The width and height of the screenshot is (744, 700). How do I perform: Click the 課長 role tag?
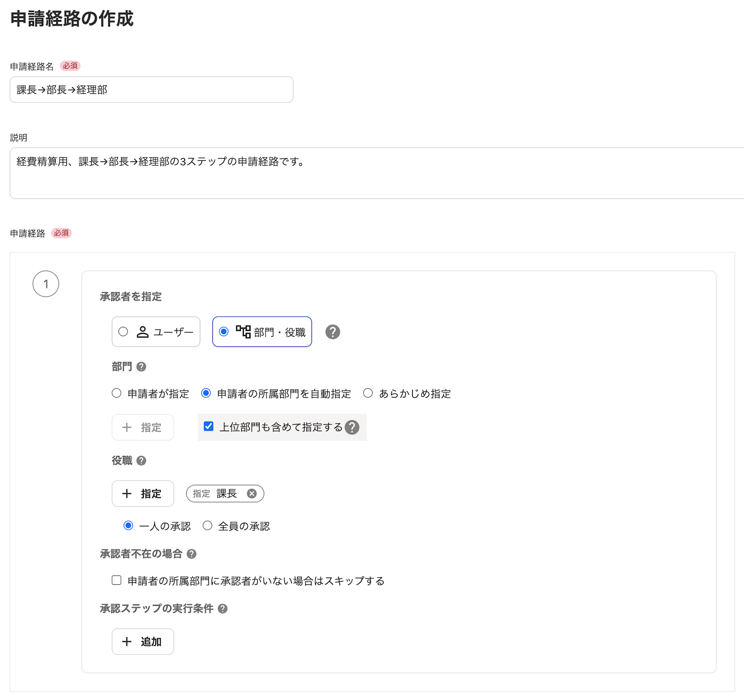225,493
